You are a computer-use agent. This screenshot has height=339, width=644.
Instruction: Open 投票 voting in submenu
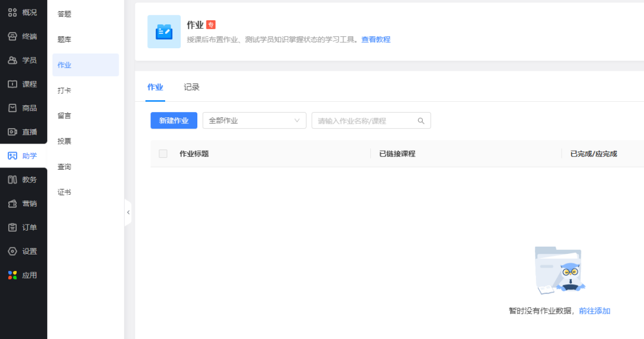coord(64,141)
